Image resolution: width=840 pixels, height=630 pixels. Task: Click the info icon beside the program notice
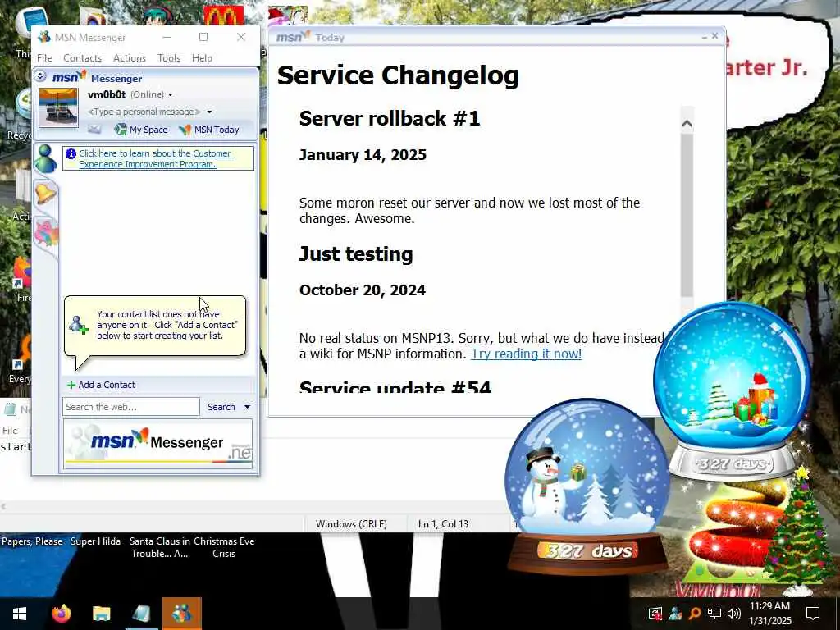click(71, 153)
